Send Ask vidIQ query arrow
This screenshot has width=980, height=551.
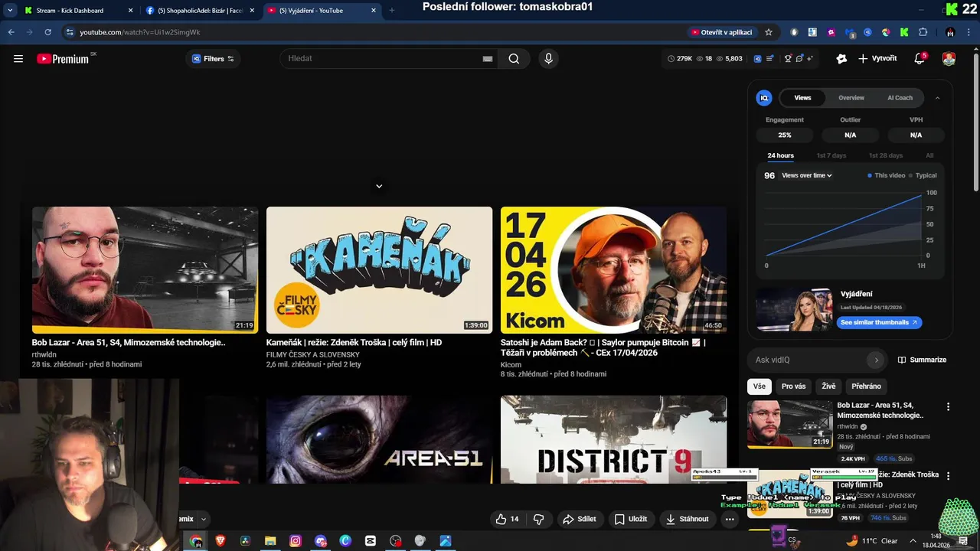[x=876, y=360]
